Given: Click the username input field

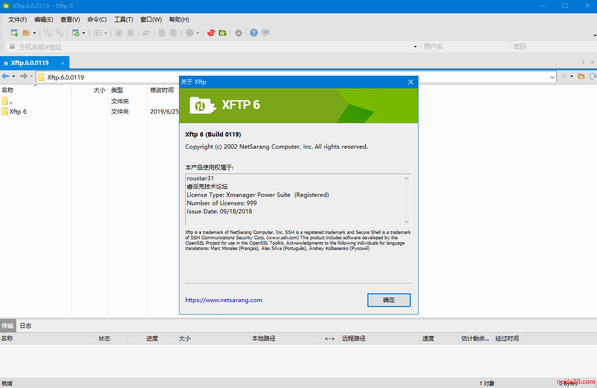Looking at the screenshot, I should (465, 46).
